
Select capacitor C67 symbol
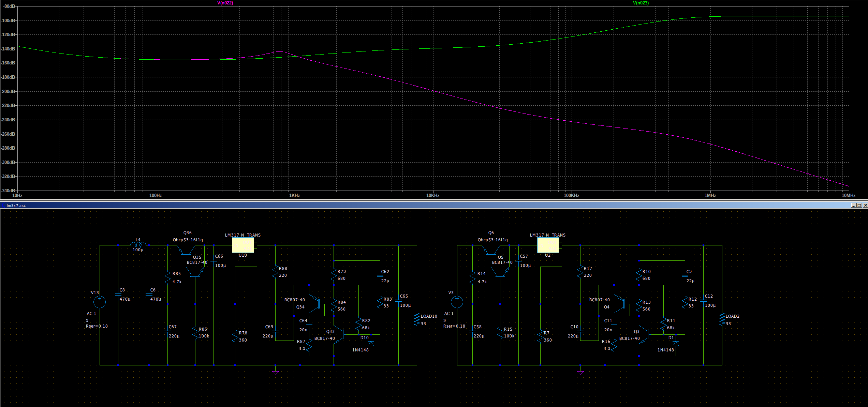click(x=167, y=331)
